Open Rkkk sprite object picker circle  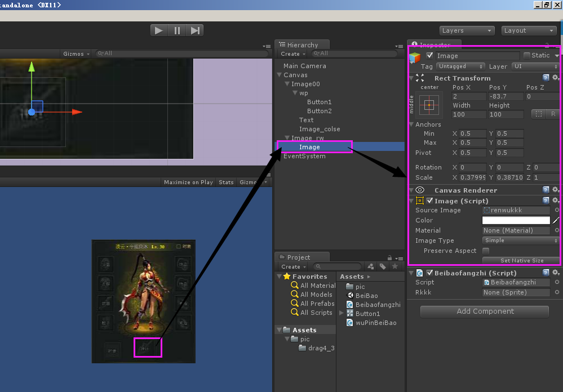557,292
